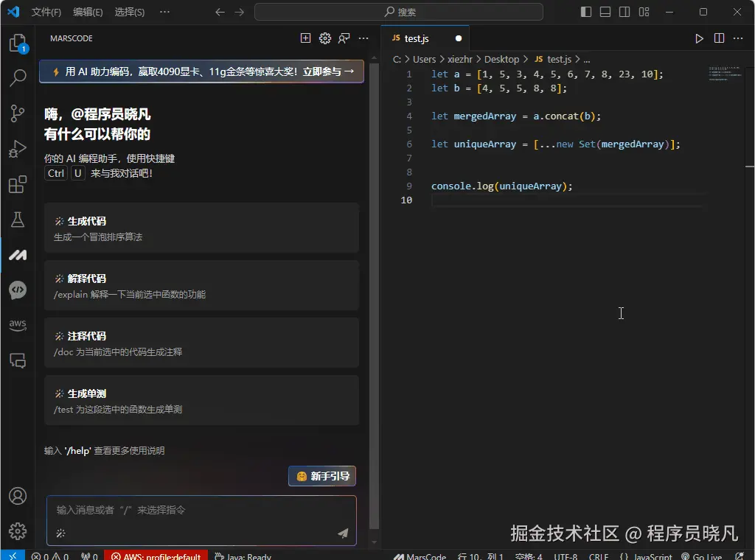Open the Extensions view

coord(18,184)
